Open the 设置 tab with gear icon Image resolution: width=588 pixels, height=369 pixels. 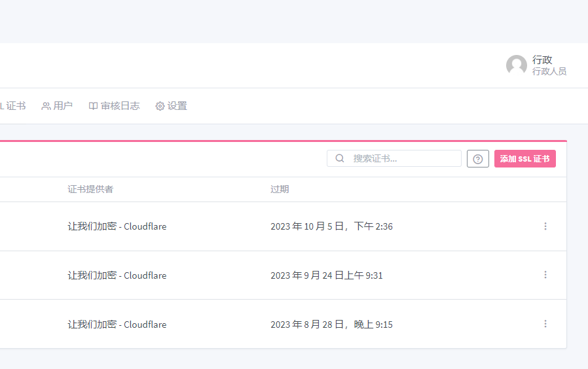(x=171, y=106)
